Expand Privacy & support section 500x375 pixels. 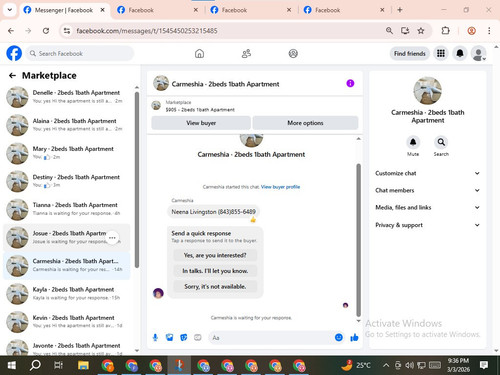click(428, 225)
